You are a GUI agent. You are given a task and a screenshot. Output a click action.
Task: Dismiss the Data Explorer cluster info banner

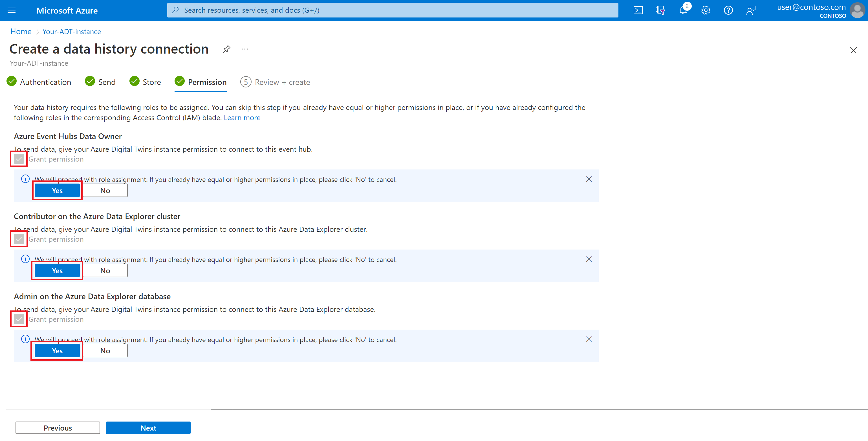coord(589,259)
